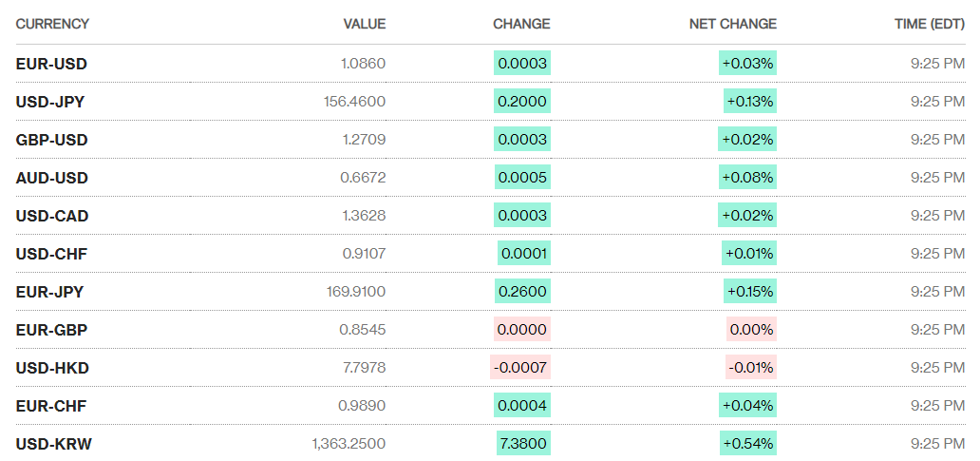Click the CURRENCY column header
This screenshot has height=461, width=980.
tap(52, 24)
